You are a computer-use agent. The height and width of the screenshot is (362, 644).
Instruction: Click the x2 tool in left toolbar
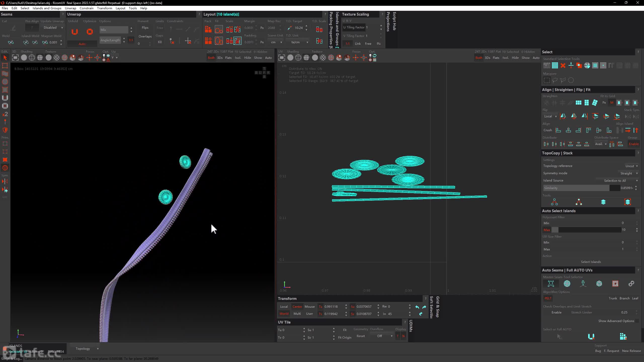[5, 114]
